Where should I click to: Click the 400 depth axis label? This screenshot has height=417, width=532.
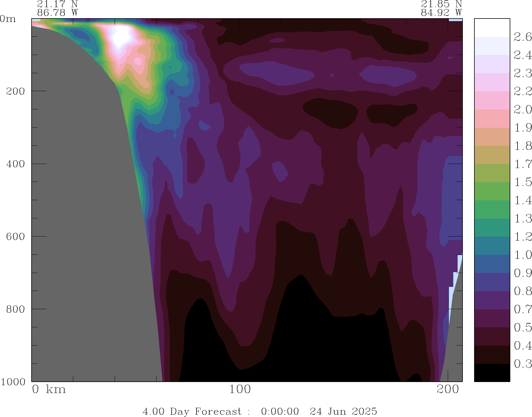pyautogui.click(x=14, y=164)
